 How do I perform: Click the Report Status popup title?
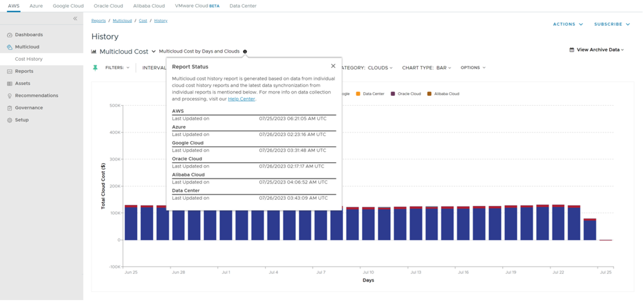tap(190, 67)
